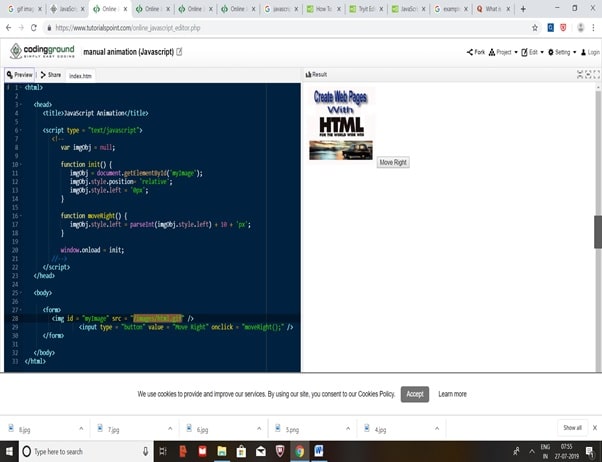The image size is (602, 462).
Task: Click the Fork share icon
Action: click(x=470, y=52)
